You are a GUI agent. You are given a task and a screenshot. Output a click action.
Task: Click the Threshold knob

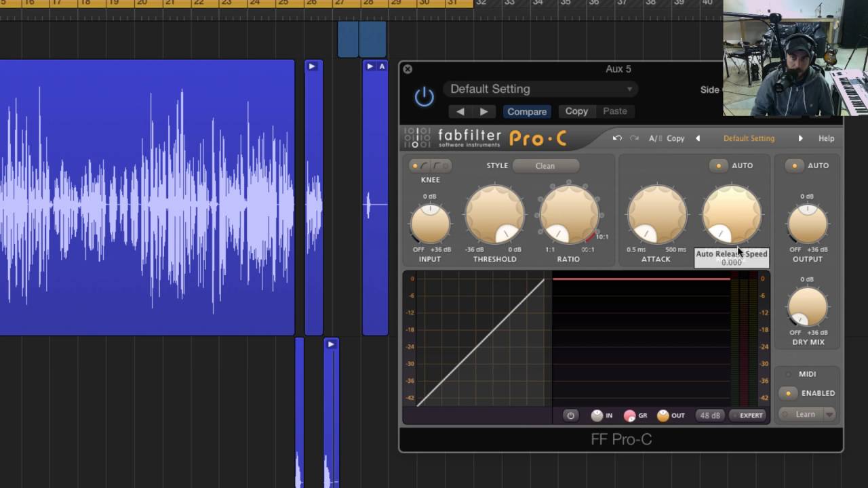(495, 216)
